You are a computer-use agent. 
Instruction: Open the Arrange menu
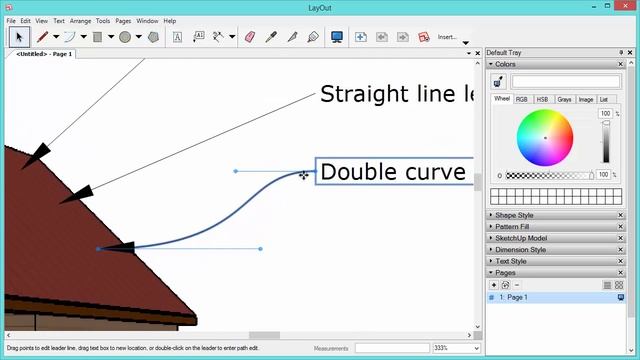coord(80,21)
